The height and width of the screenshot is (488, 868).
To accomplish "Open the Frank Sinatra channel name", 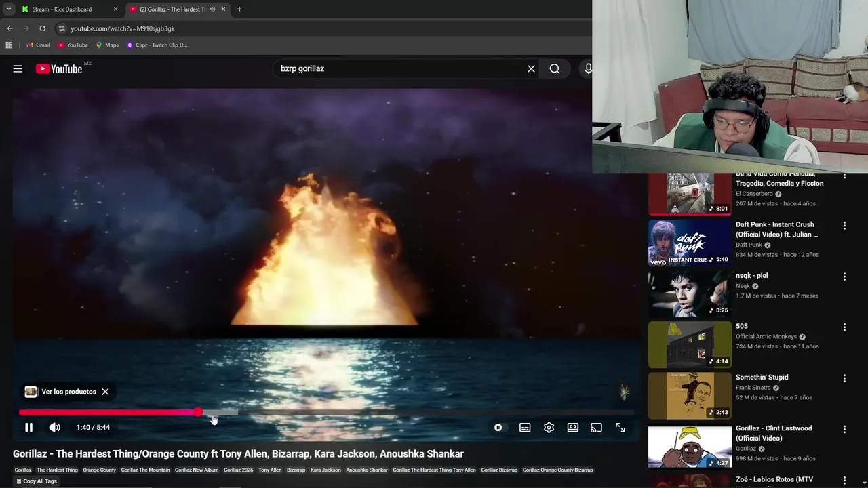I will pos(753,388).
